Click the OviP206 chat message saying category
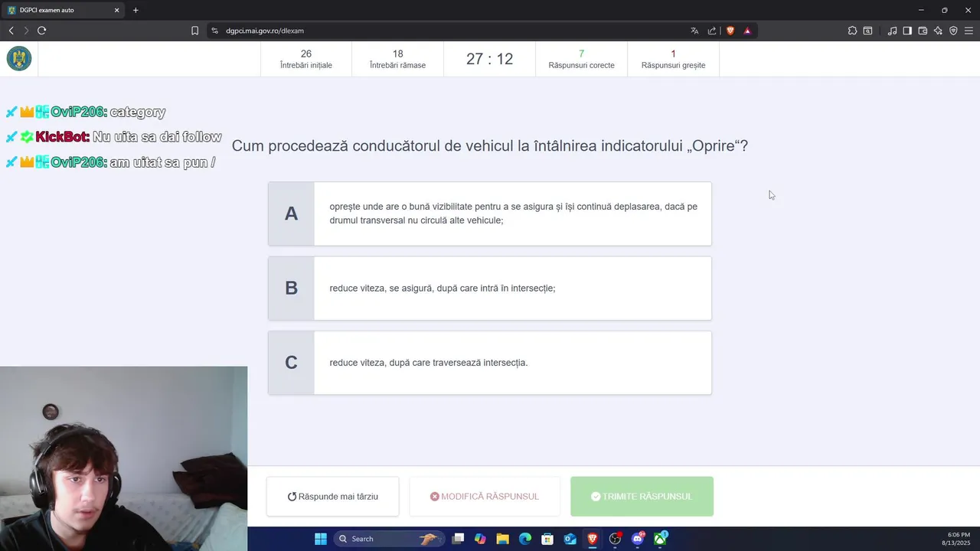980x551 pixels. click(86, 112)
